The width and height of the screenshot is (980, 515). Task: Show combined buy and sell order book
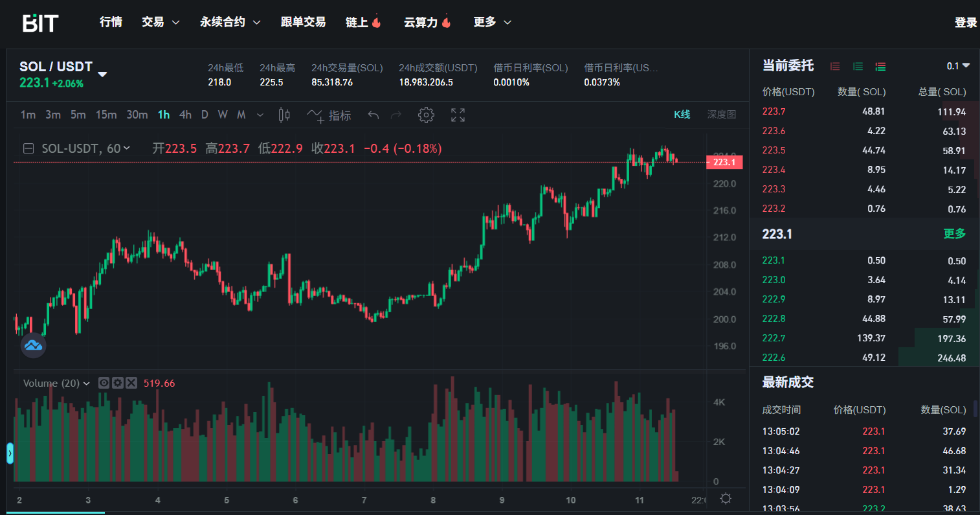tap(880, 66)
